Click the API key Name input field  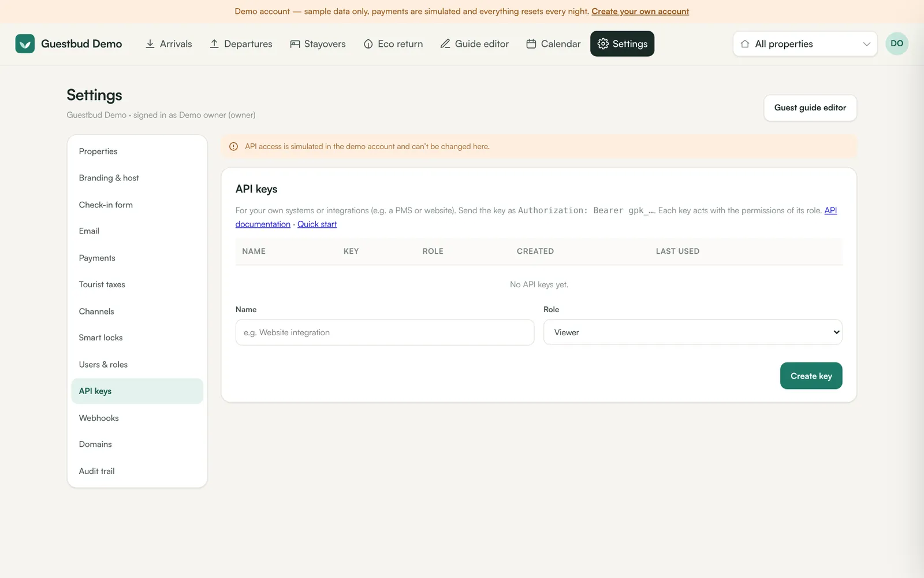tap(385, 332)
